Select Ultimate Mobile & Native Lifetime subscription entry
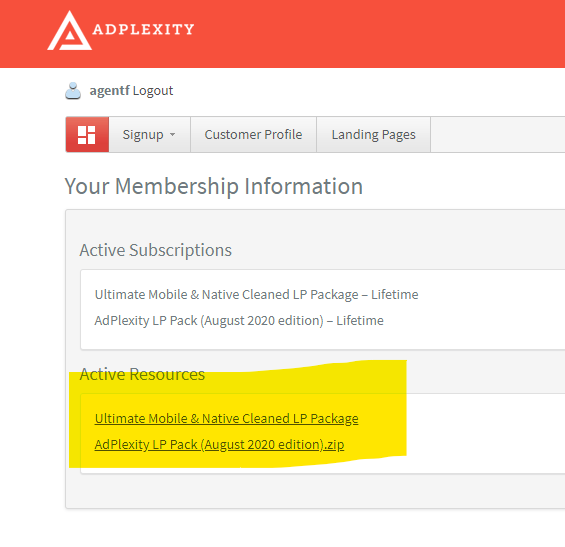The height and width of the screenshot is (547, 565). (x=257, y=295)
